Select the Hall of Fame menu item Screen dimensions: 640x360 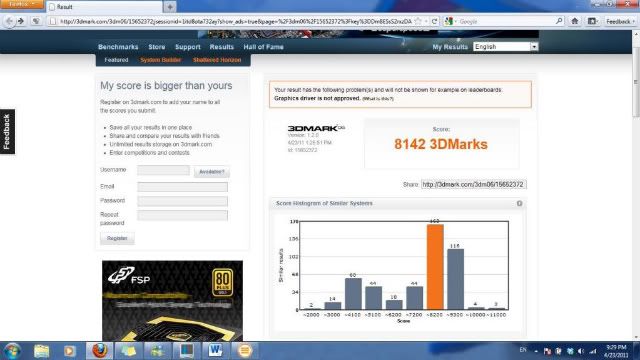coord(263,47)
